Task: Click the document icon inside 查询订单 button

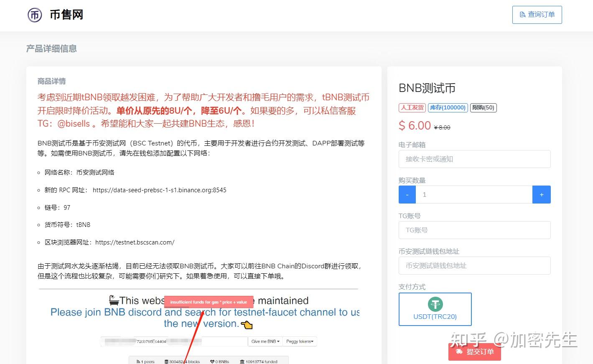Action: pos(522,14)
